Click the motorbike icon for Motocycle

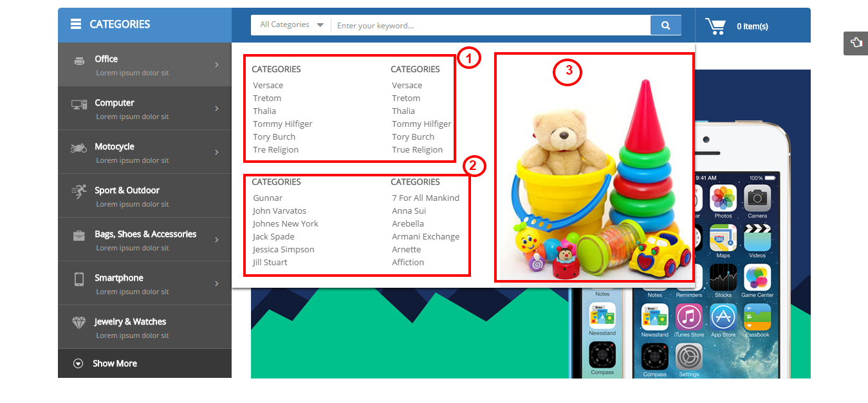tap(78, 148)
